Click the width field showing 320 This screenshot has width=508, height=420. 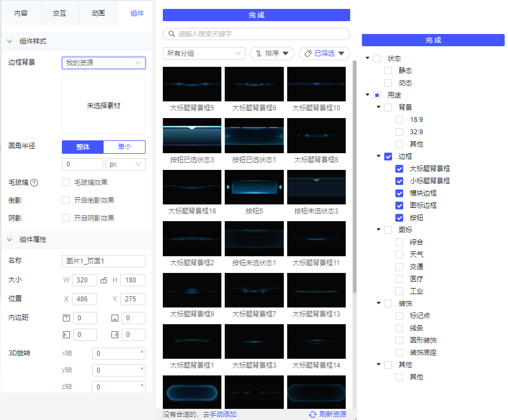point(84,280)
